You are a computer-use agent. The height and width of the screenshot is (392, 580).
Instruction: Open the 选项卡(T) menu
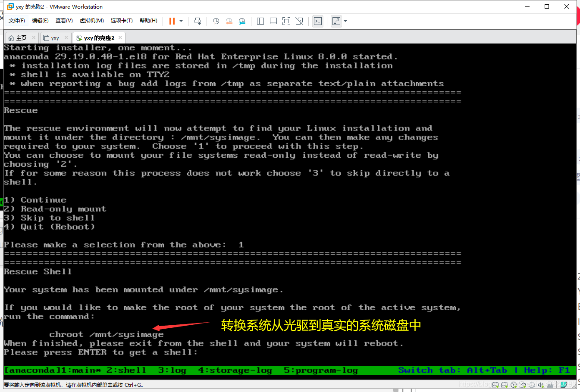[122, 21]
